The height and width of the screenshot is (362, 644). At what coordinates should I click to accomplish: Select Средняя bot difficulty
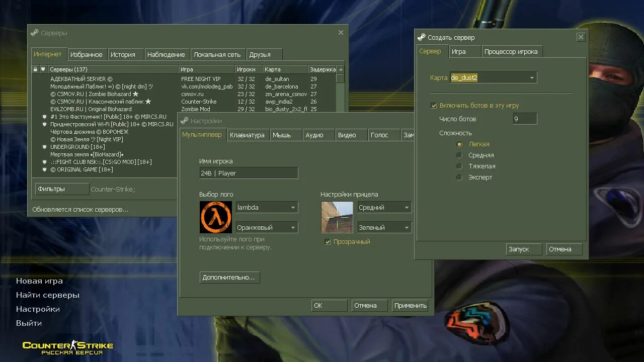459,155
